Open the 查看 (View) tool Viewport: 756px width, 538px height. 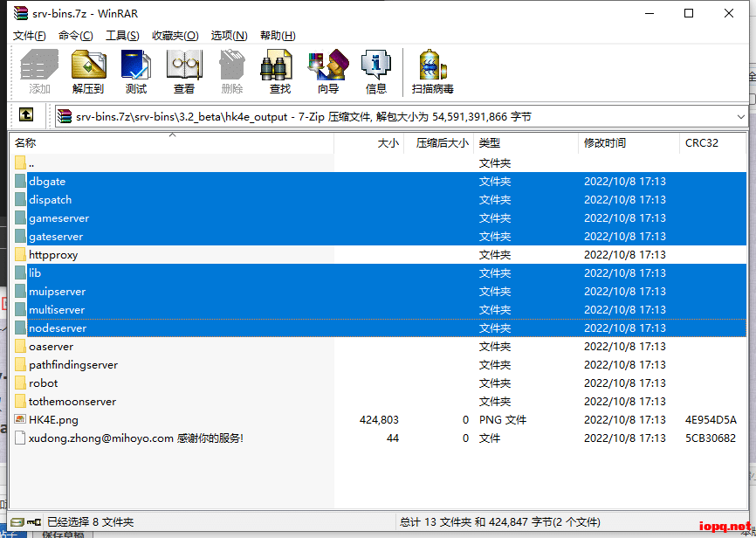(x=184, y=70)
